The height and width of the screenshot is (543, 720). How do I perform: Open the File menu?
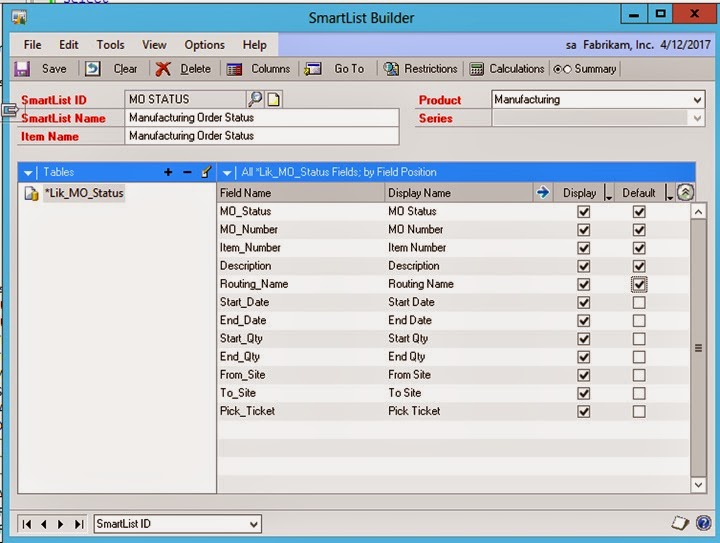pos(32,45)
